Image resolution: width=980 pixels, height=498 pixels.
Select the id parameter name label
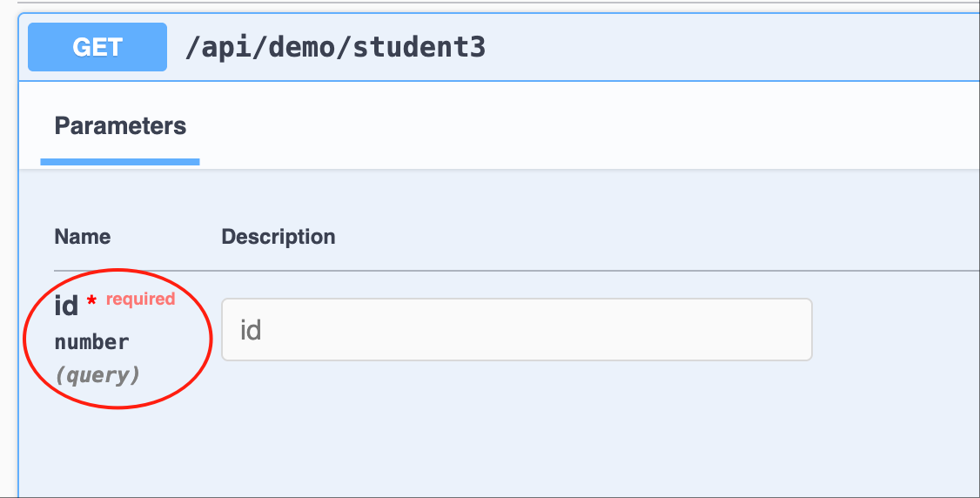coord(66,306)
